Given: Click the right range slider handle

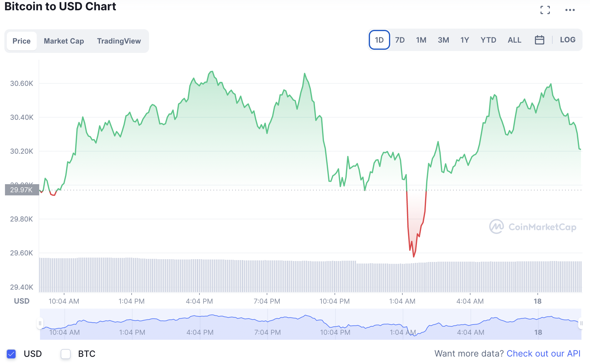Looking at the screenshot, I should coord(581,323).
